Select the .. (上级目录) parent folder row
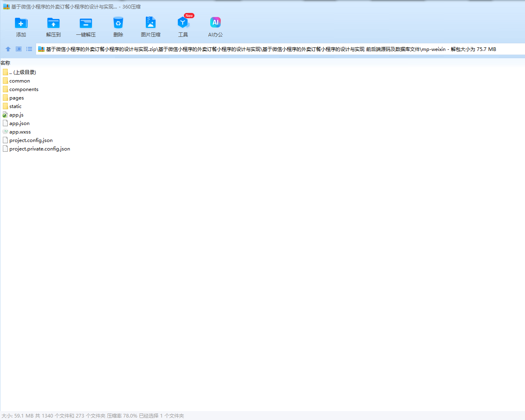525x420 pixels. tap(19, 72)
